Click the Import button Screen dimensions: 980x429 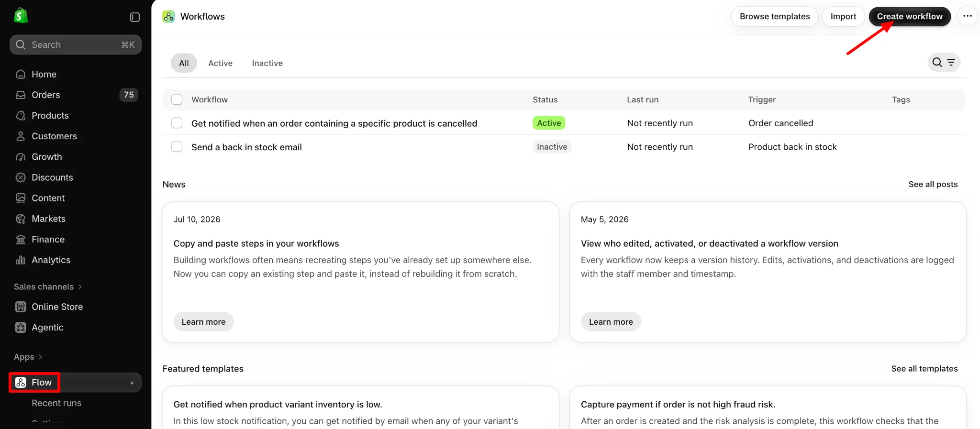pos(843,16)
